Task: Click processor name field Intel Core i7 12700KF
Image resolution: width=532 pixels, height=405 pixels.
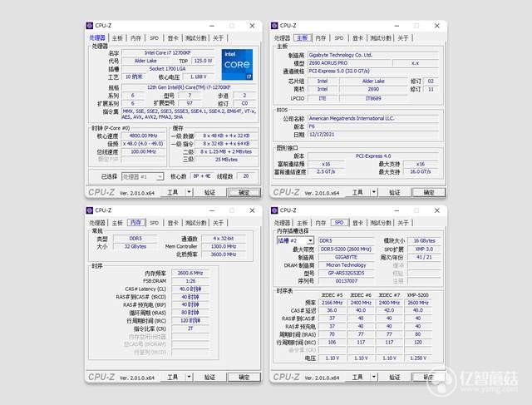Action: click(x=168, y=53)
